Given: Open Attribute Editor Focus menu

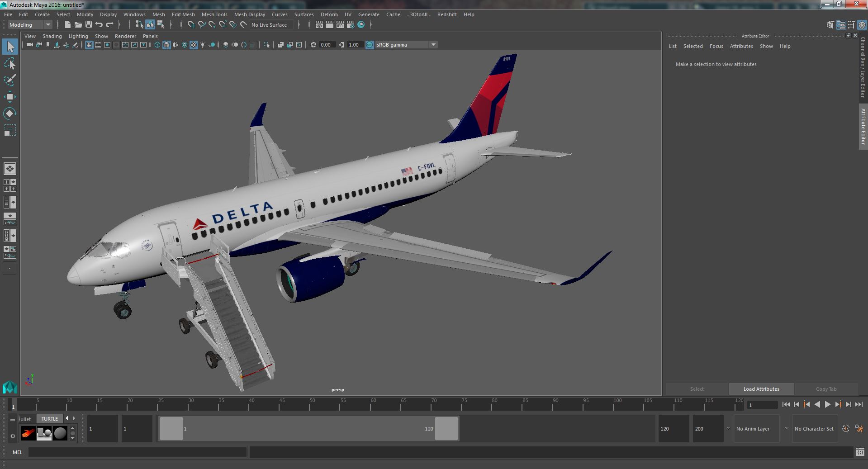Looking at the screenshot, I should (716, 46).
